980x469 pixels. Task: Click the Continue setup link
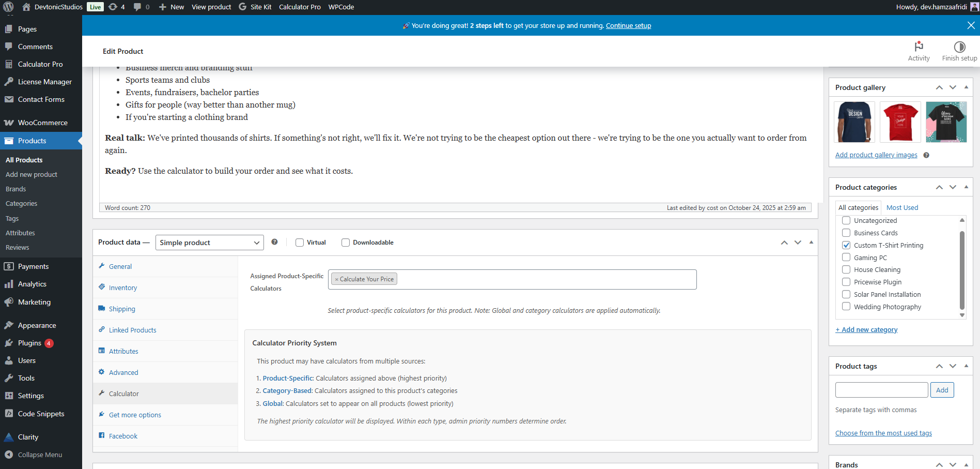(628, 26)
